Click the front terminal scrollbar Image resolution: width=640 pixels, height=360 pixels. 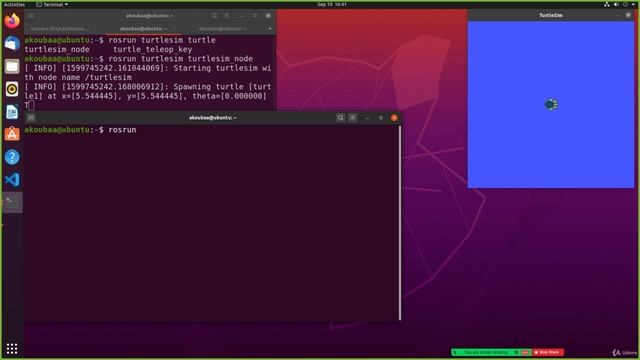400,223
